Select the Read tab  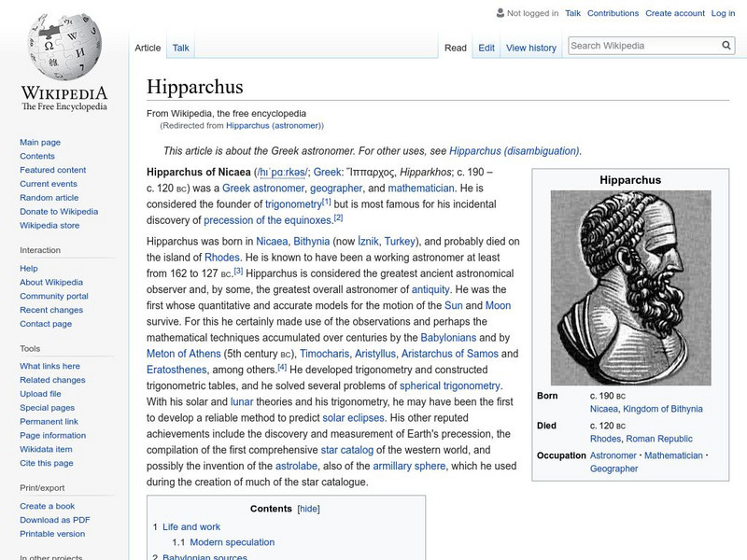[x=456, y=48]
